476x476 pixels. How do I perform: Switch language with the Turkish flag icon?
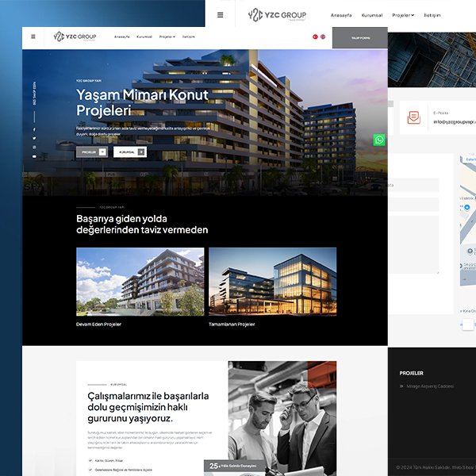pos(315,36)
